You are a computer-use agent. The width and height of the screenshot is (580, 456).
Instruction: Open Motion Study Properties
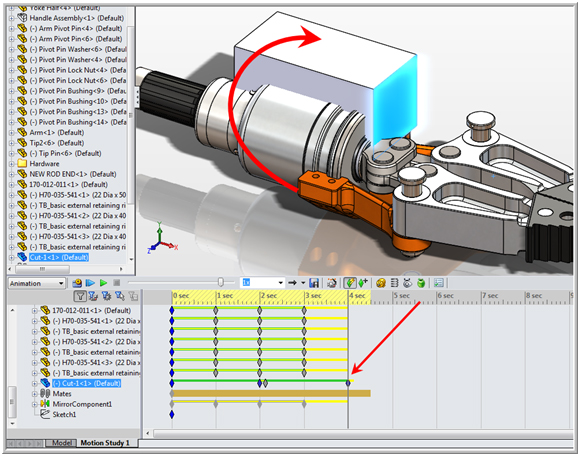[x=439, y=283]
